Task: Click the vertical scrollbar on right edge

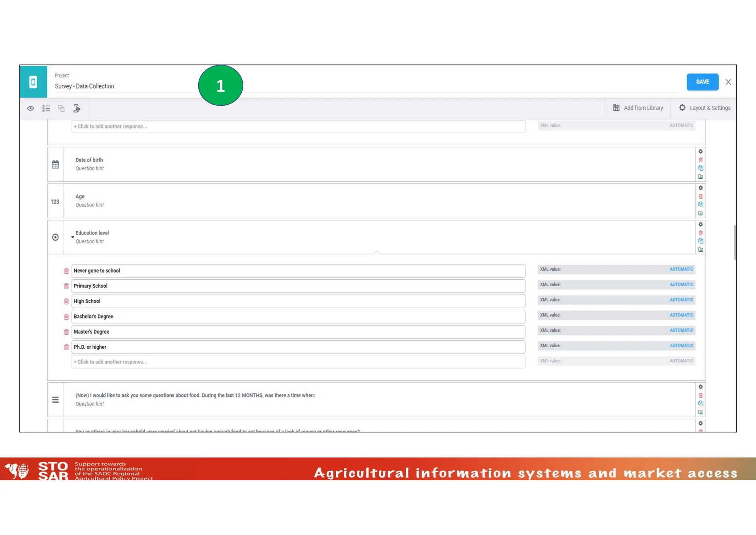Action: click(x=735, y=242)
